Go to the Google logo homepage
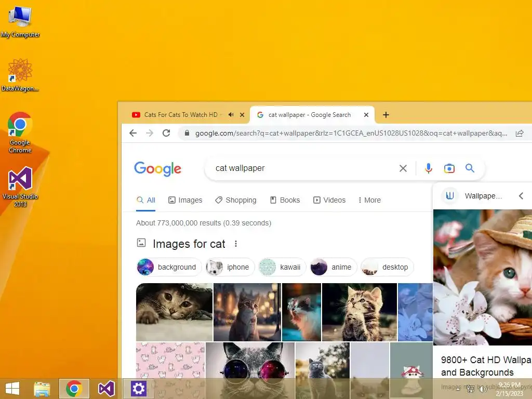This screenshot has height=399, width=532. click(x=158, y=169)
